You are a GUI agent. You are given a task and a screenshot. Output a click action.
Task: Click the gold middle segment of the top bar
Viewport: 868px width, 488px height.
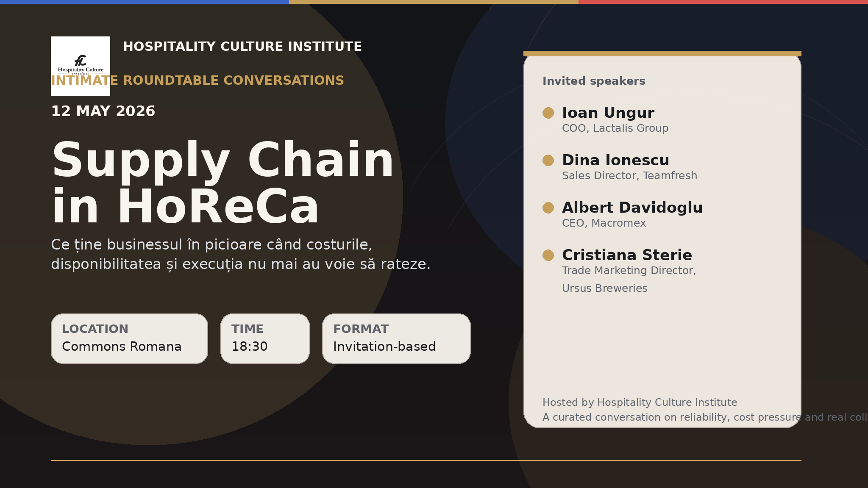[x=434, y=2]
